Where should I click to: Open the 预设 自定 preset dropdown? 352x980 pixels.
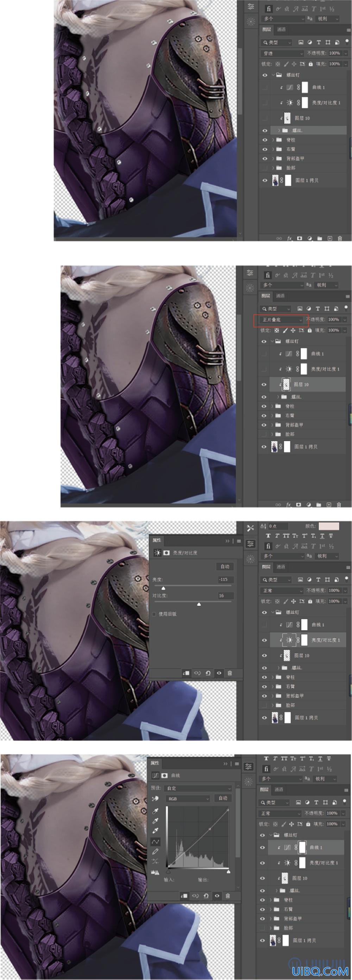tap(199, 788)
